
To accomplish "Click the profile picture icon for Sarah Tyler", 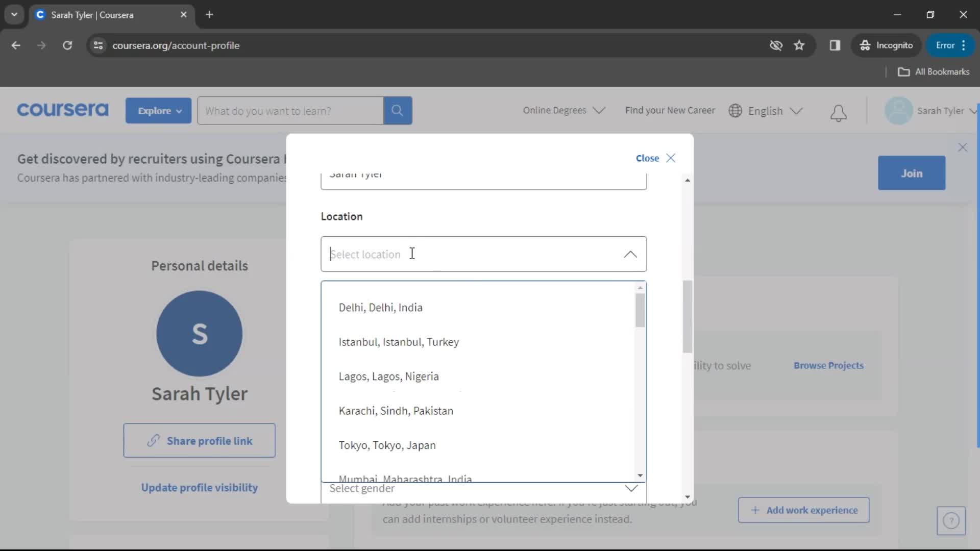I will coord(898,110).
